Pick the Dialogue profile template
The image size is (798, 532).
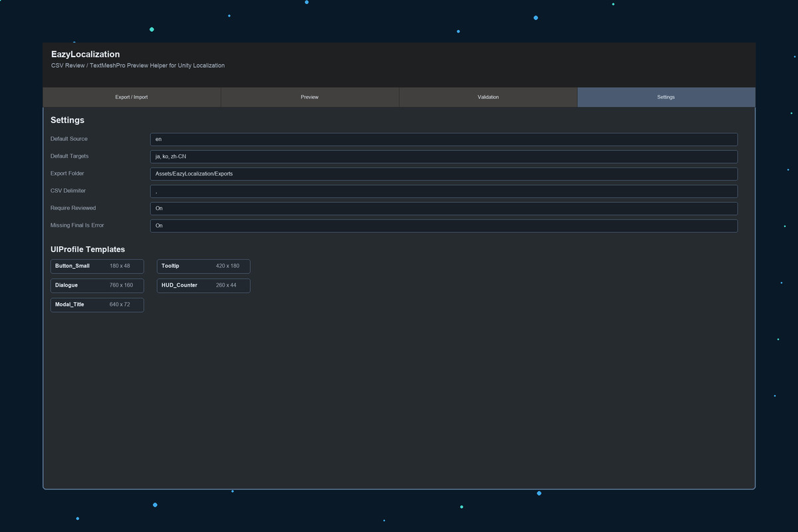[x=97, y=285]
